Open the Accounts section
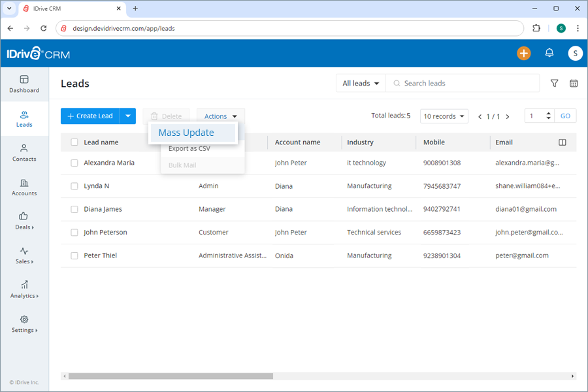 pos(24,188)
